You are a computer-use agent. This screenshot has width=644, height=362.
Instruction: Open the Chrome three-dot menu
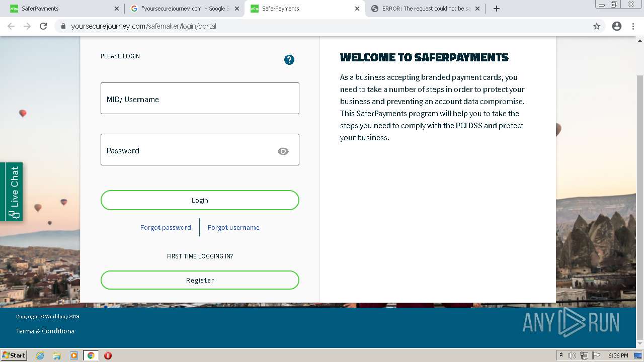pyautogui.click(x=633, y=26)
